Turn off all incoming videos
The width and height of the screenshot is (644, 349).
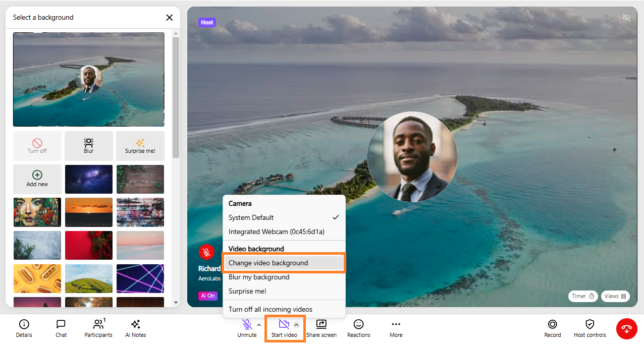pyautogui.click(x=284, y=309)
